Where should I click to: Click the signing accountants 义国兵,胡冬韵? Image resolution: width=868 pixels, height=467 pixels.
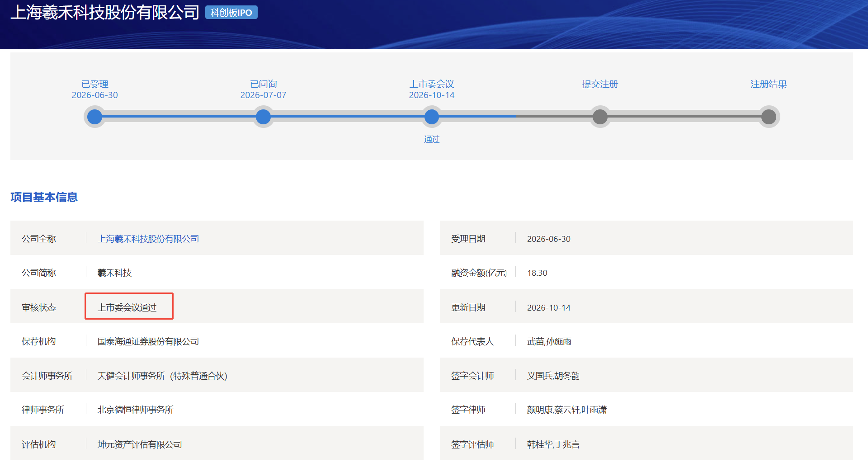point(553,376)
